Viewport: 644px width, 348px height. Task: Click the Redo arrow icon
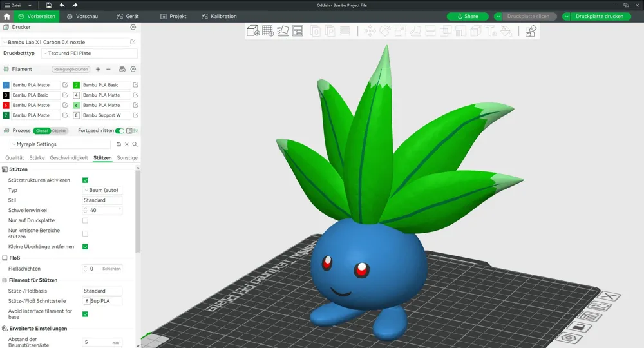coord(75,5)
